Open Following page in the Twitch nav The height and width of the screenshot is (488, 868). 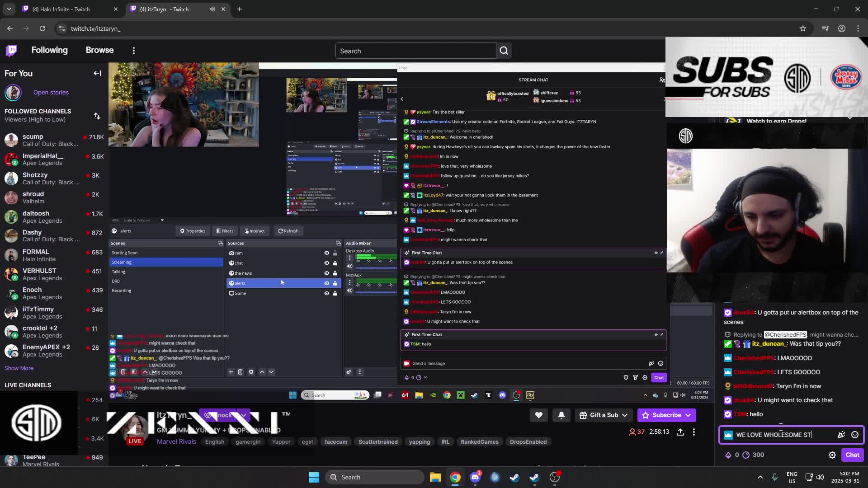[x=50, y=50]
